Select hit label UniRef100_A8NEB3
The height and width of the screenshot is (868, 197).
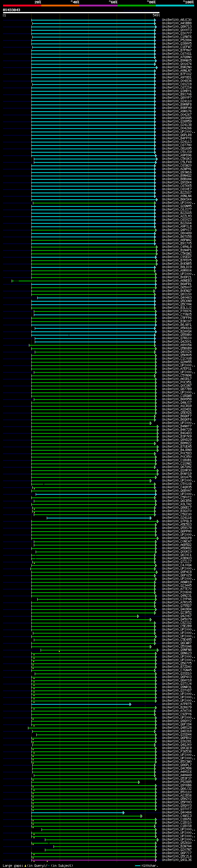point(177,281)
